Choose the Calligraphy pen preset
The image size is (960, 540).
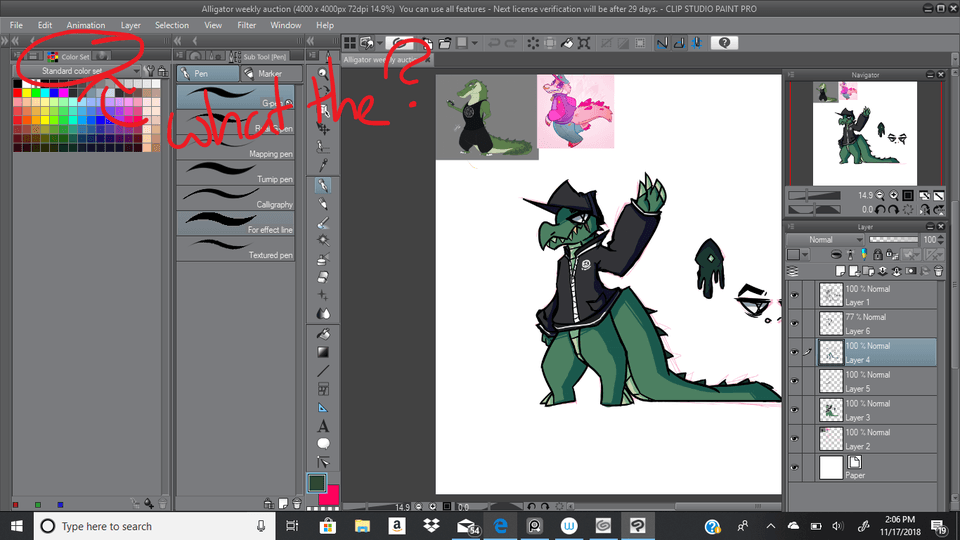pyautogui.click(x=236, y=195)
